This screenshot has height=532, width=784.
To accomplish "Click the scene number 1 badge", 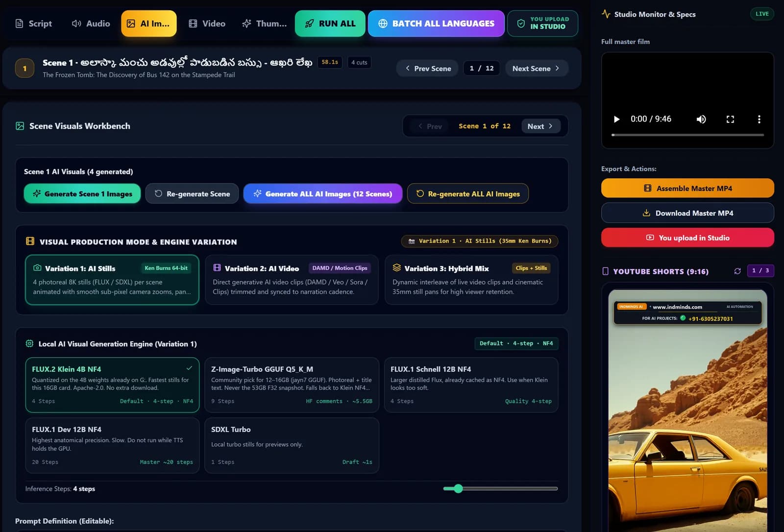I will pos(24,68).
